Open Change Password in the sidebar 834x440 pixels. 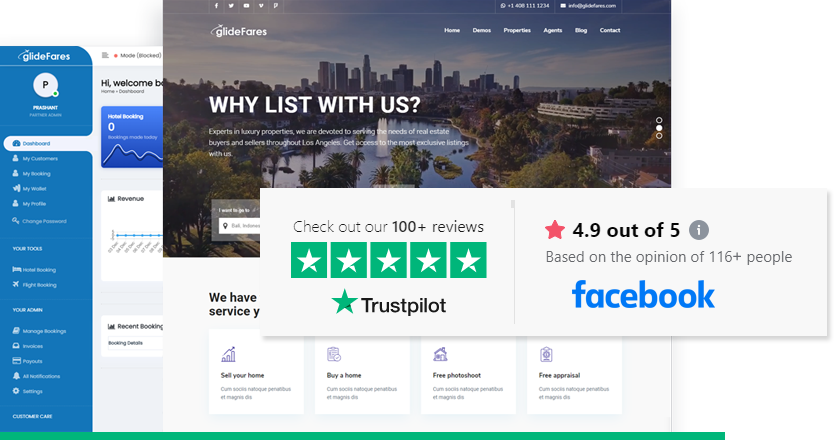click(x=39, y=221)
